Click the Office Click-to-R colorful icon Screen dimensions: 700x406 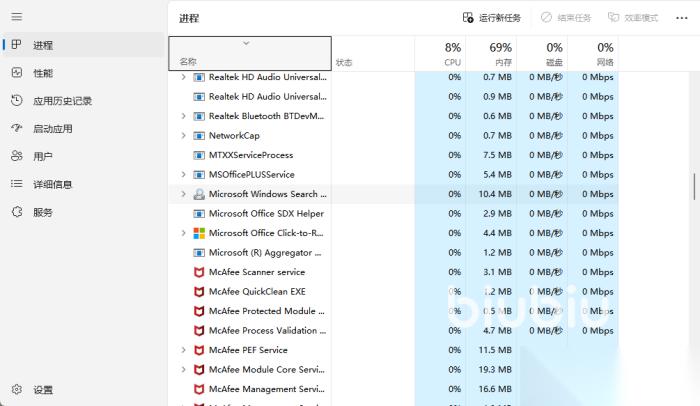coord(199,233)
